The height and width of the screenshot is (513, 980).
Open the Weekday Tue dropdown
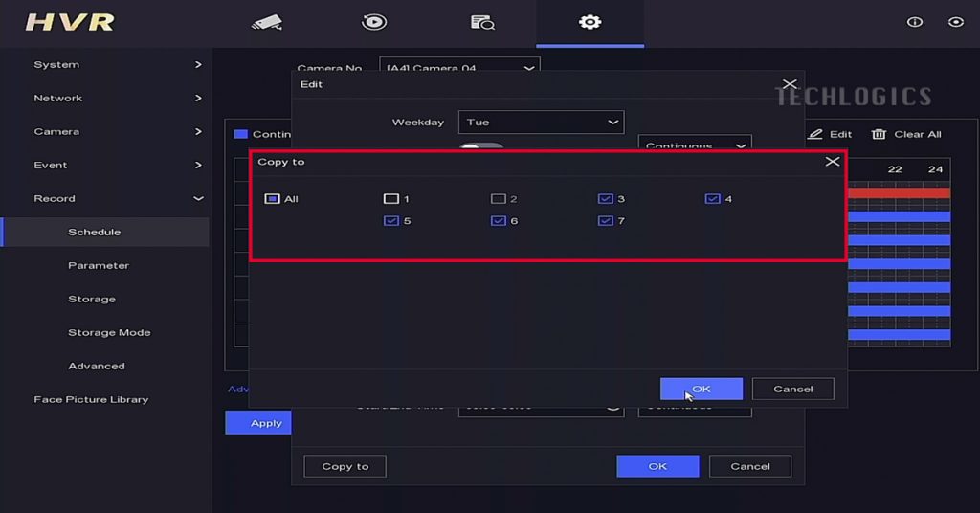tap(541, 123)
